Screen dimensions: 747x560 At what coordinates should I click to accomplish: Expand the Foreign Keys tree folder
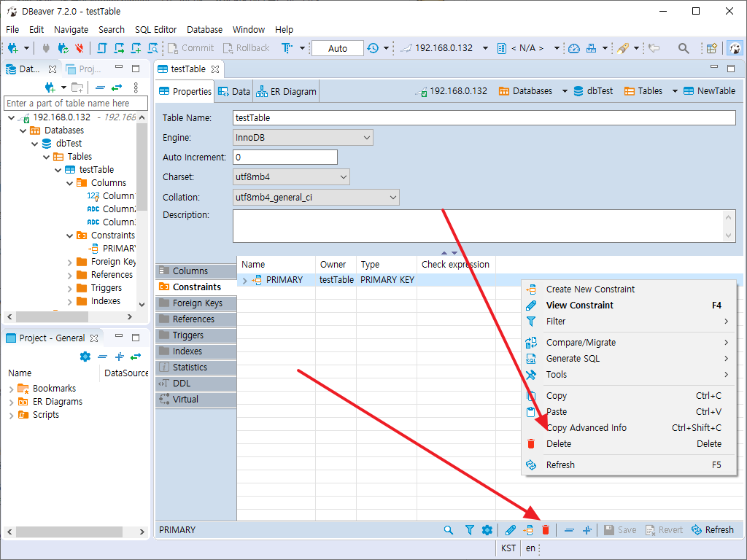[69, 262]
